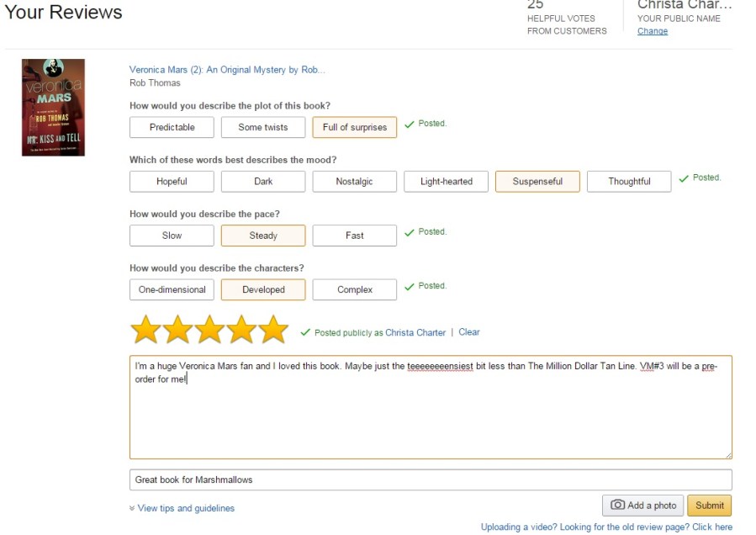
Task: Select "Predictable" for plot description
Action: coord(172,127)
